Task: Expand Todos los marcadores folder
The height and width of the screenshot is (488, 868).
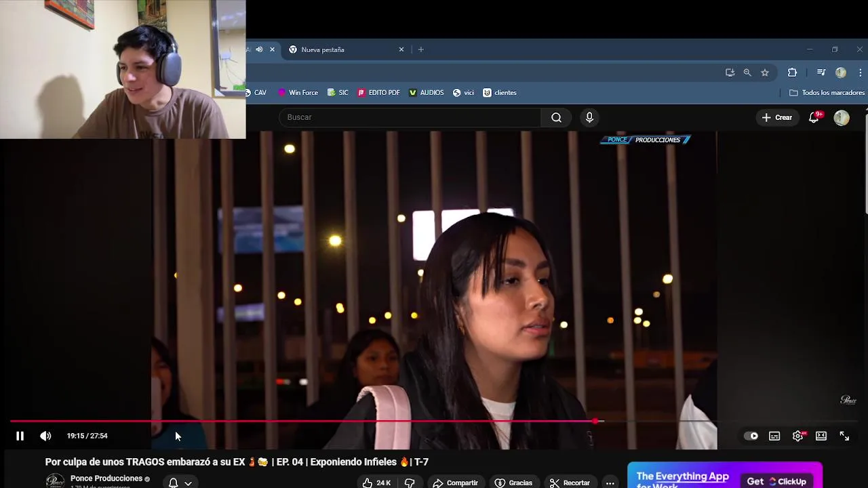Action: (827, 93)
